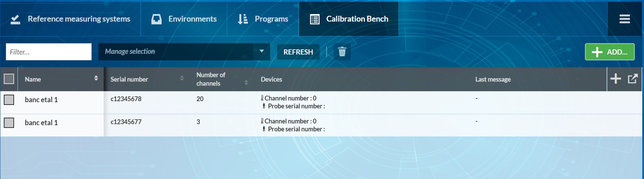Click the plus icon in table header
The image size is (644, 179).
point(616,79)
